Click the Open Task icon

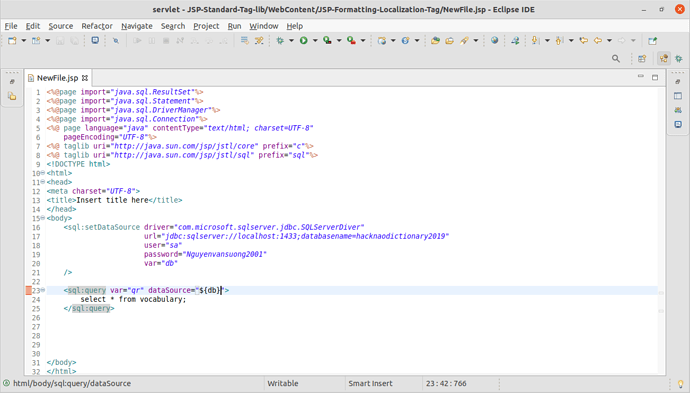click(449, 40)
